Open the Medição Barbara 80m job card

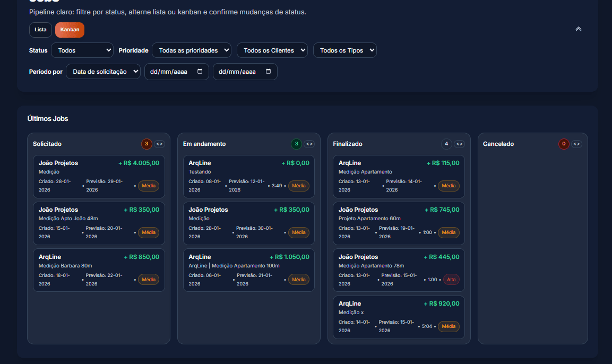pos(99,270)
